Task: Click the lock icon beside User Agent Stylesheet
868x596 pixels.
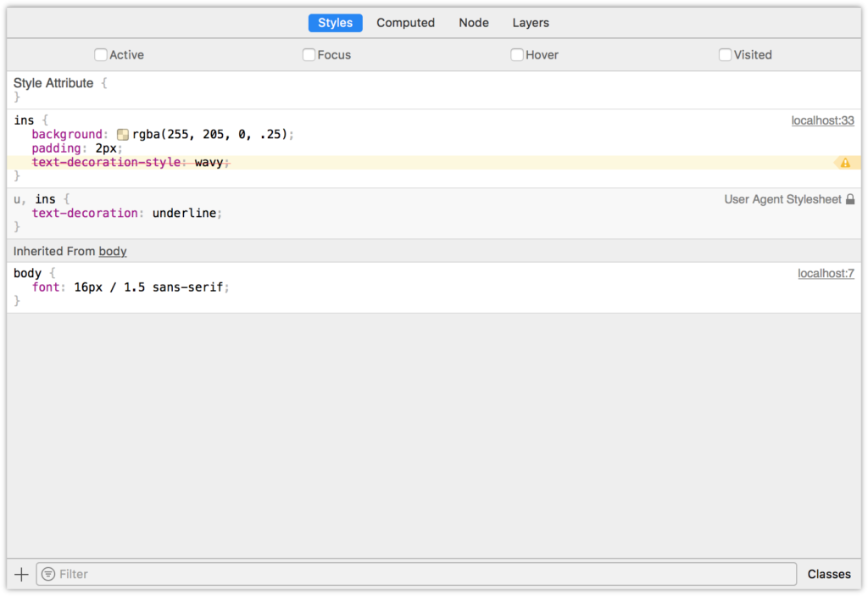Action: tap(850, 199)
